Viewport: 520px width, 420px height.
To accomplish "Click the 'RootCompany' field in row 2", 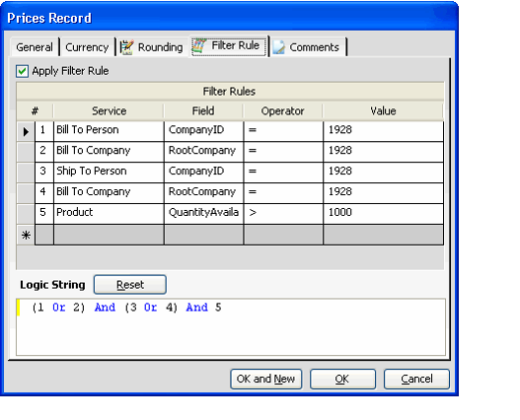I will 203,152.
